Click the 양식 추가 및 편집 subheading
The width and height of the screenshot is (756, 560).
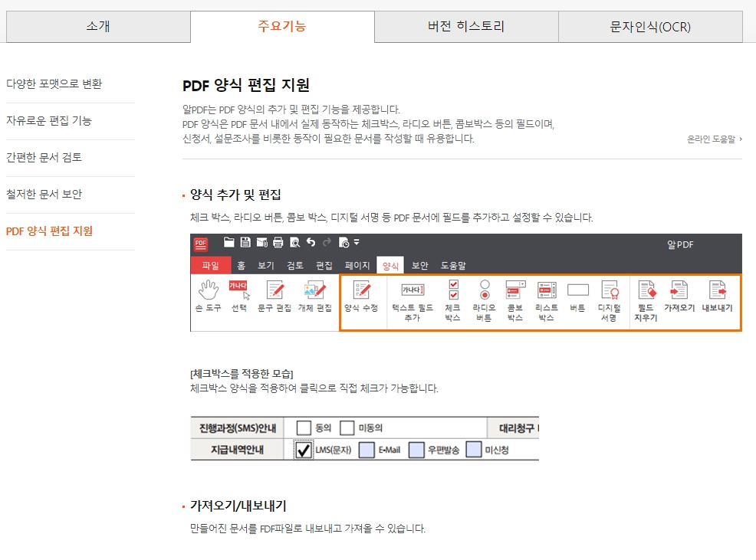coord(235,195)
